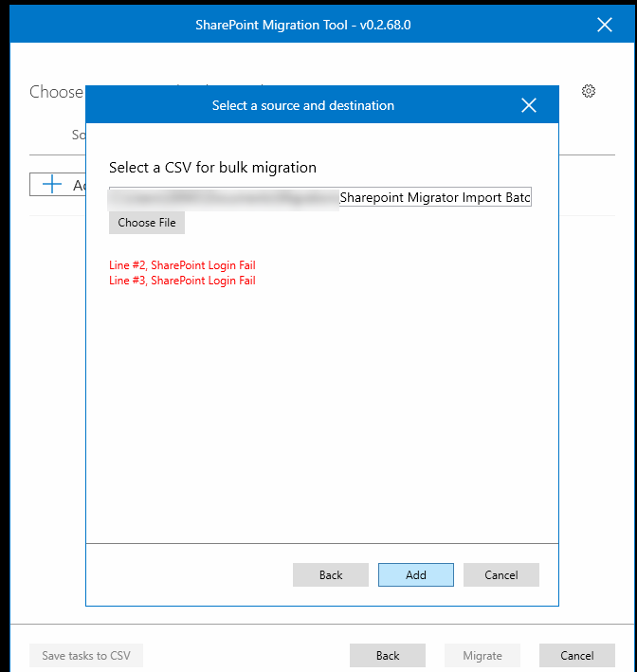Select the Line #3 SharePoint Login Fail error
This screenshot has height=672, width=637.
coord(182,281)
